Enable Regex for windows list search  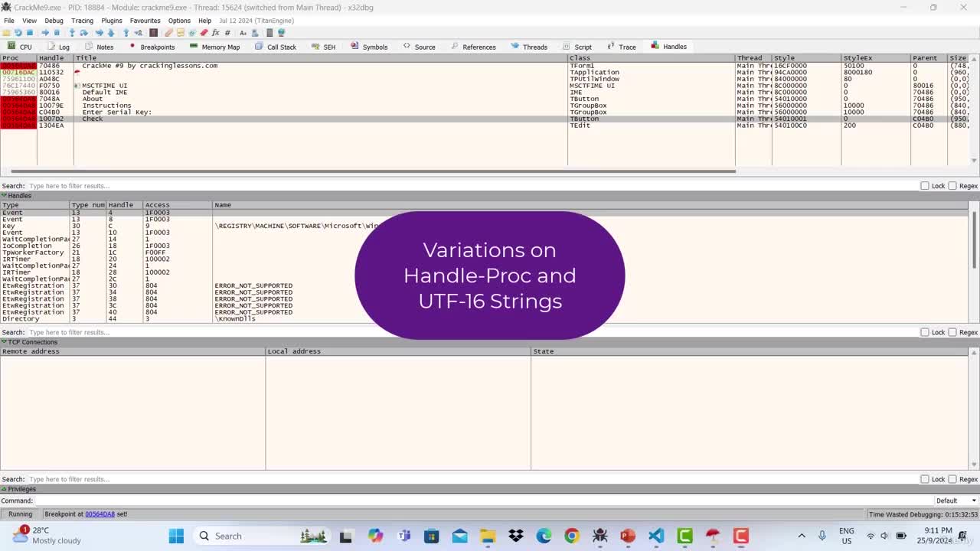952,186
